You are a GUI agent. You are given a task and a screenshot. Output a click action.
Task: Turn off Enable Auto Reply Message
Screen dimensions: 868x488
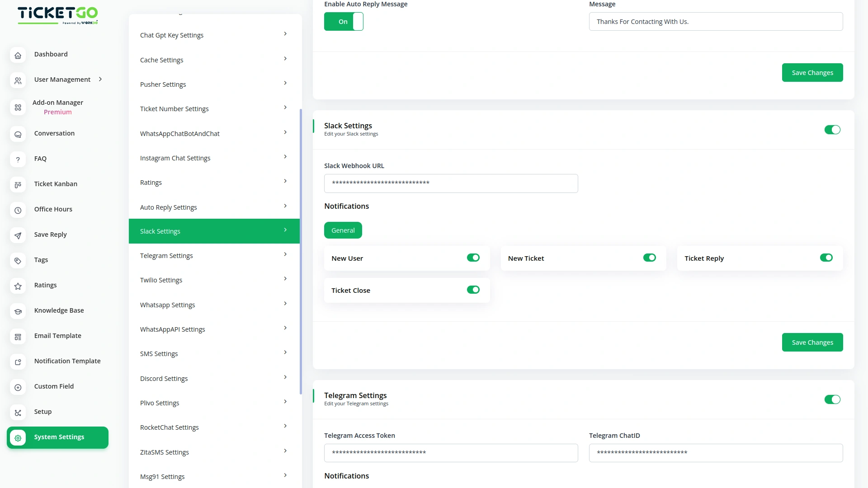click(344, 21)
